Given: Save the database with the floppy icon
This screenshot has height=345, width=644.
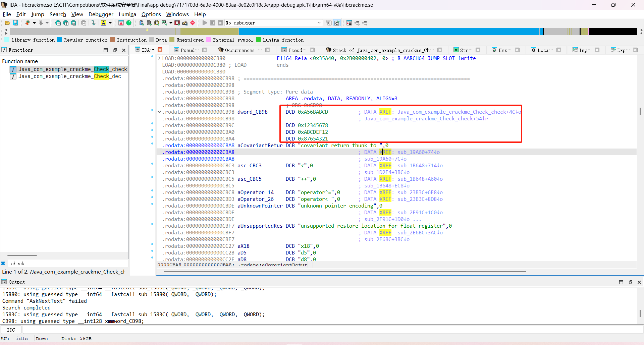Looking at the screenshot, I should (15, 23).
